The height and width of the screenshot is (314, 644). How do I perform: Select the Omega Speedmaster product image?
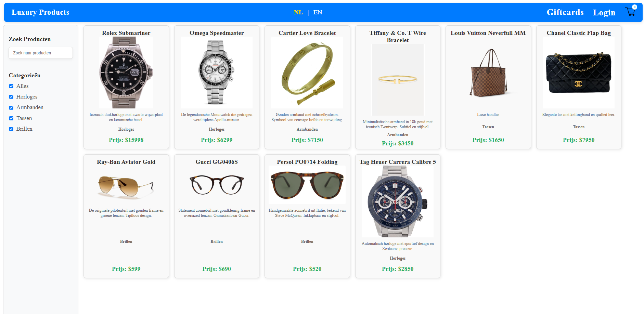[217, 73]
